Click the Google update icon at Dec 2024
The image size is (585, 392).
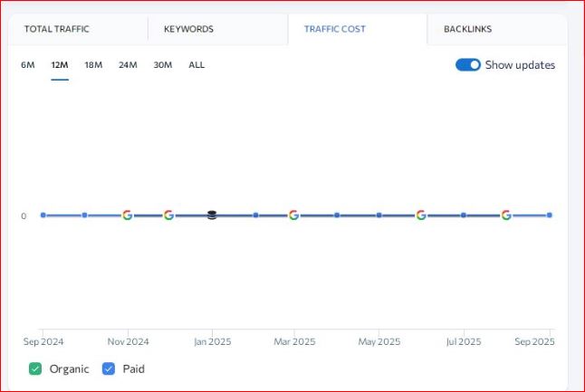point(168,215)
